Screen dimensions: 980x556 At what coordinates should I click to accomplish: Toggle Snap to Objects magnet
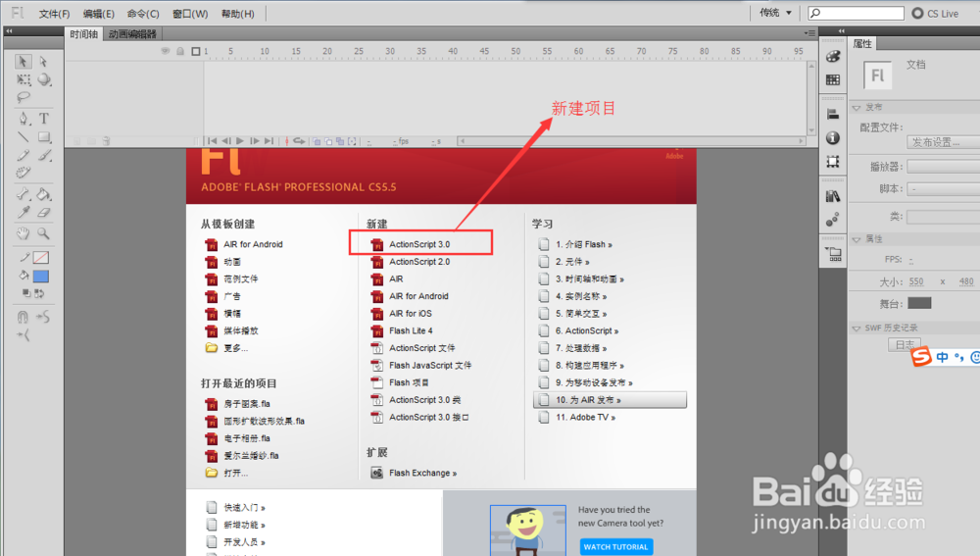coord(24,317)
